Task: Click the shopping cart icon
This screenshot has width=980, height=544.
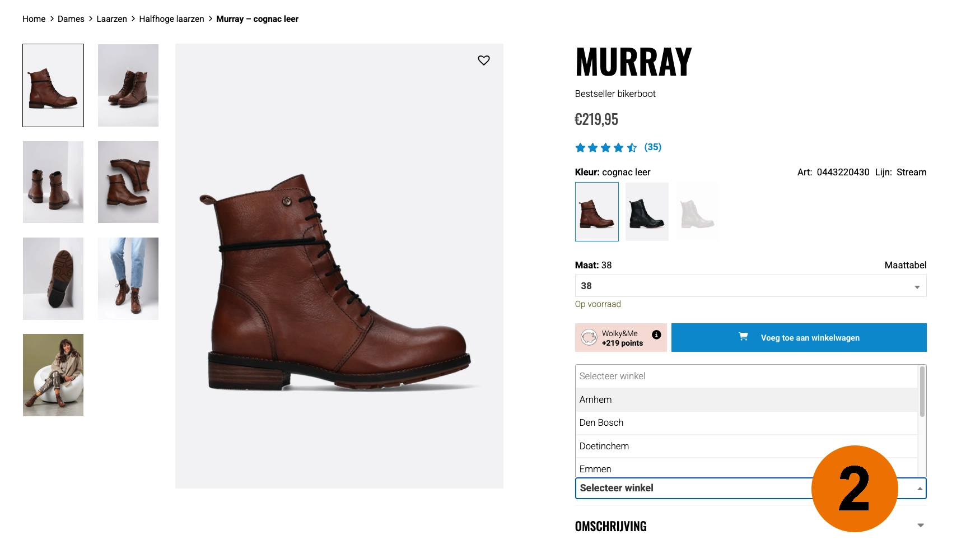Action: (743, 337)
